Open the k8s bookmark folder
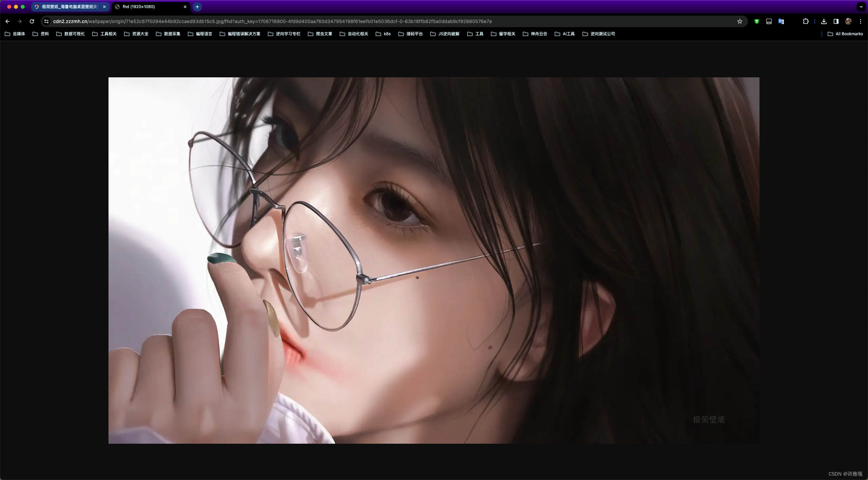868x480 pixels. point(383,34)
